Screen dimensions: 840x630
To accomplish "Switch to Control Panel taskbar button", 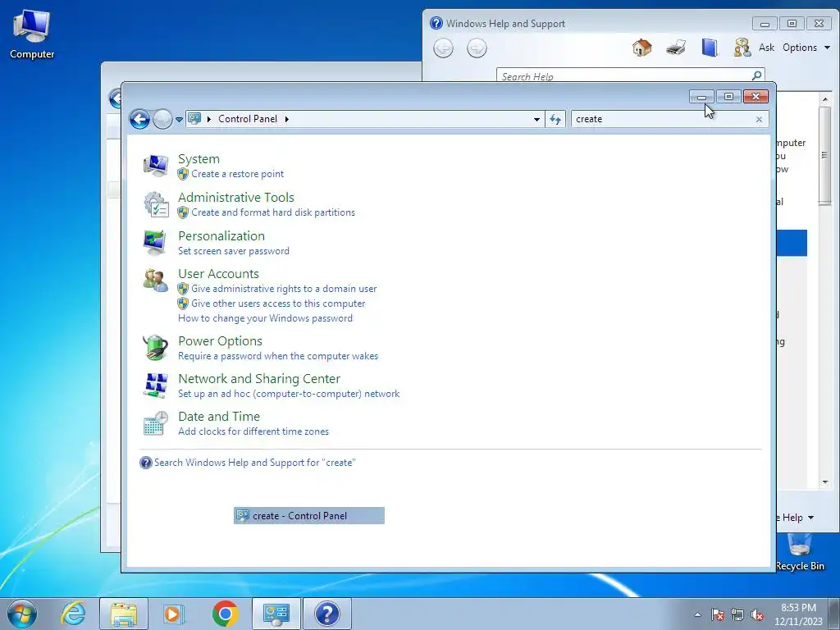I will [x=276, y=614].
